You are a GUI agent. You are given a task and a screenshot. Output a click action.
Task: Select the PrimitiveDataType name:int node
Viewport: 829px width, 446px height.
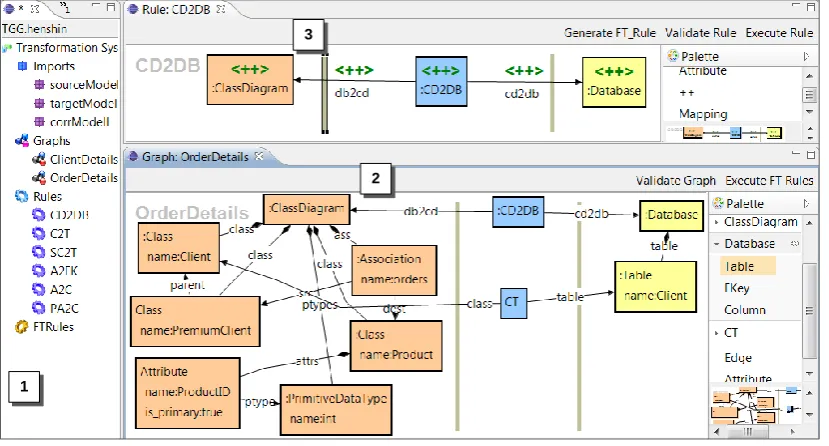[x=336, y=410]
